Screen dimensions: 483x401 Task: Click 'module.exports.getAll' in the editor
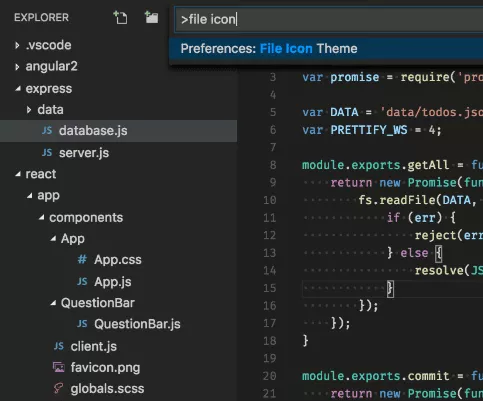(x=375, y=165)
